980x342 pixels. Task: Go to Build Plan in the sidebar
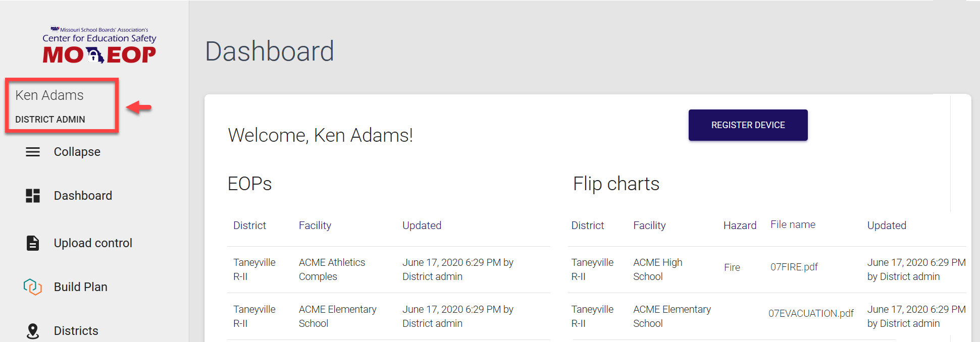81,287
